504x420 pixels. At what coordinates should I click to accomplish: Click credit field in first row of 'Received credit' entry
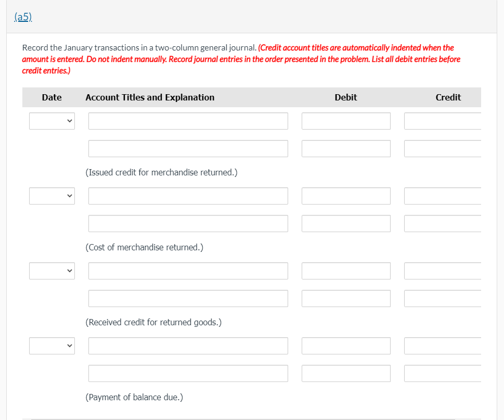tap(443, 271)
